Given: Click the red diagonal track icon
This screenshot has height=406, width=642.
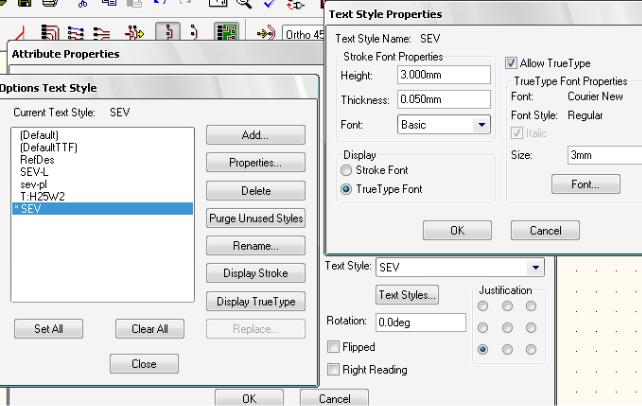Looking at the screenshot, I should [20, 33].
